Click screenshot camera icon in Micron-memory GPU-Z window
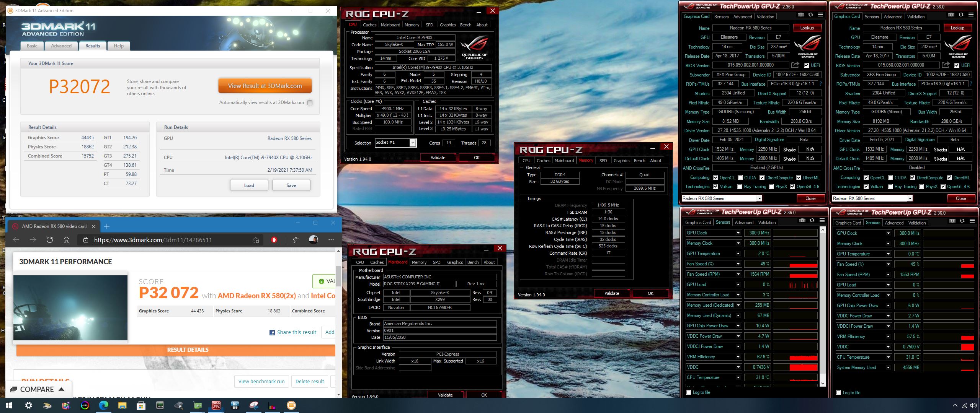This screenshot has width=980, height=413. click(951, 15)
